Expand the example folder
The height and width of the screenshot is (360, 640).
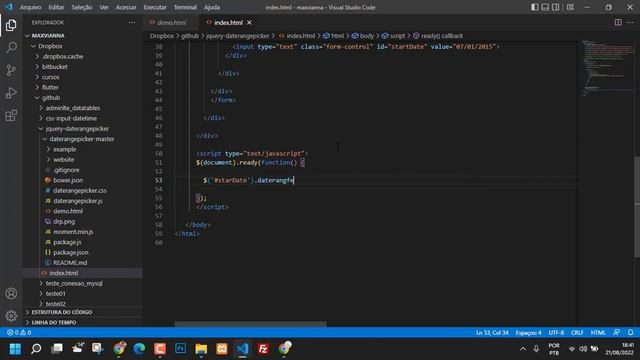(x=64, y=149)
